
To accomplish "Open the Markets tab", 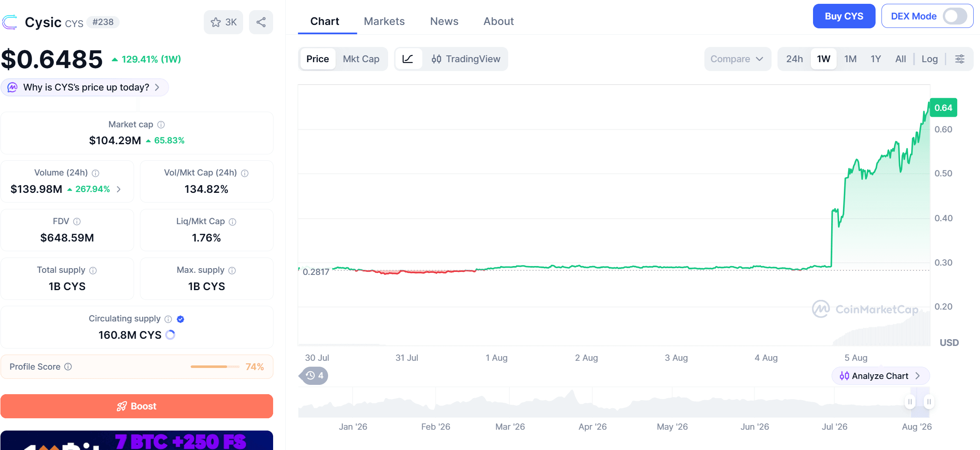I will [384, 21].
